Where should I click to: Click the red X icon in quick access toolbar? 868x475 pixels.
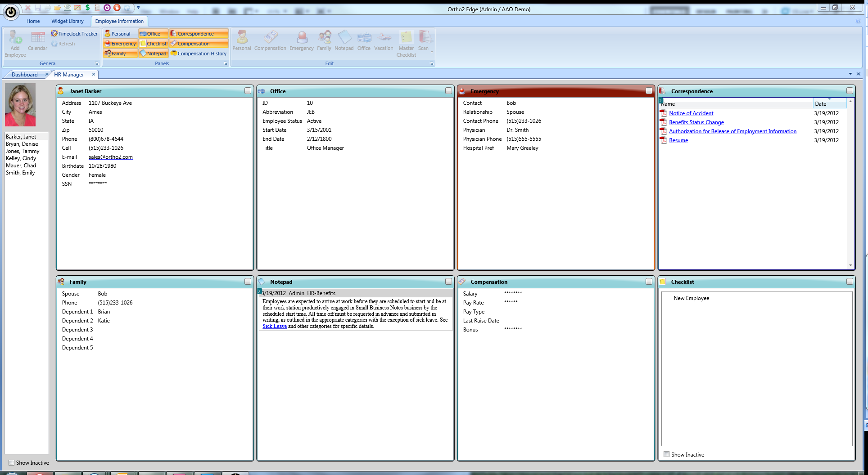[x=28, y=8]
